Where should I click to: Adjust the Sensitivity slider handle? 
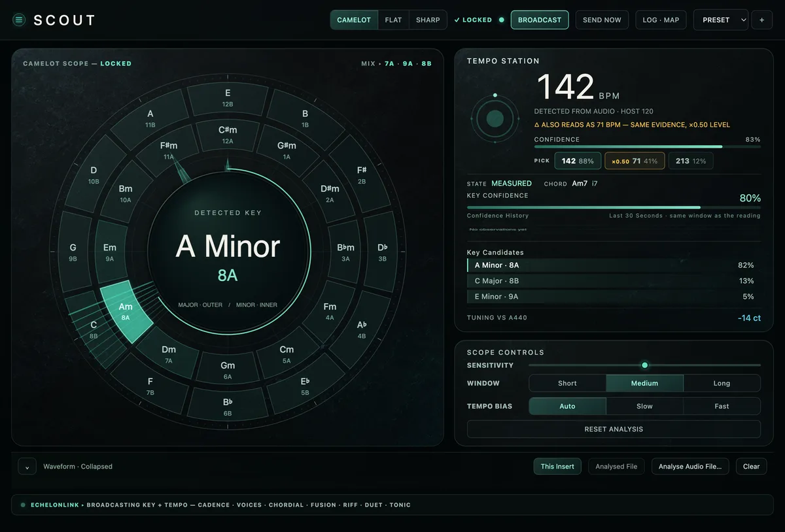644,365
